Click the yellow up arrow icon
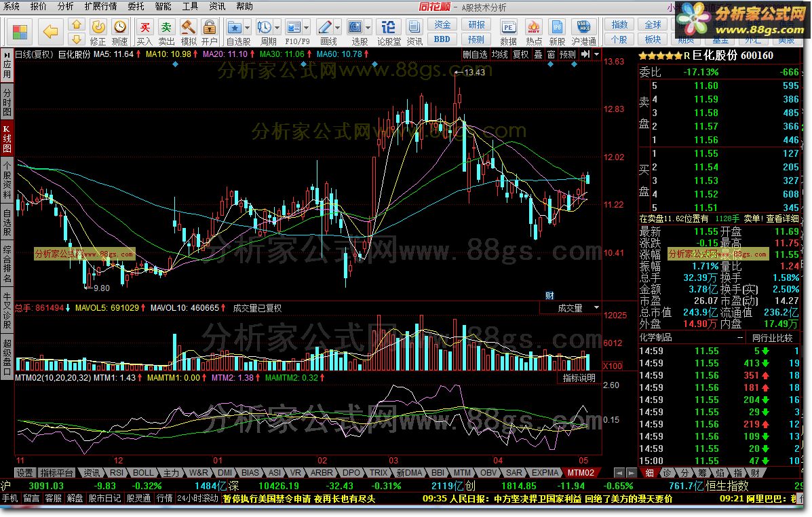812x517 pixels. pyautogui.click(x=77, y=25)
